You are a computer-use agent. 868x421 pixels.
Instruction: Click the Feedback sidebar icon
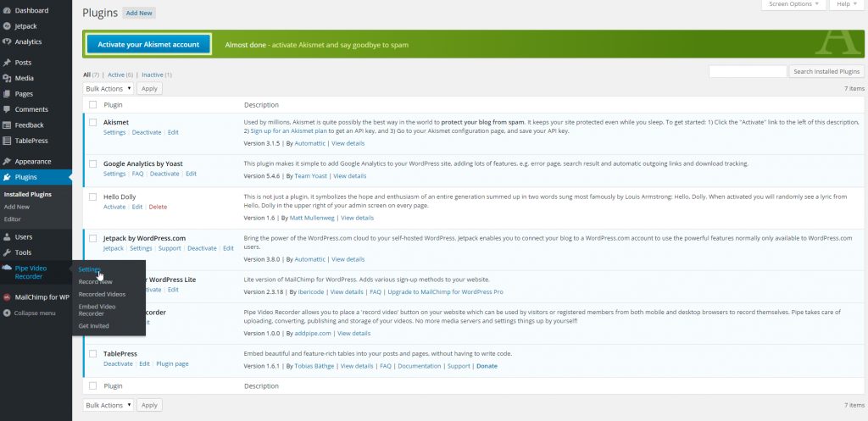[7, 125]
